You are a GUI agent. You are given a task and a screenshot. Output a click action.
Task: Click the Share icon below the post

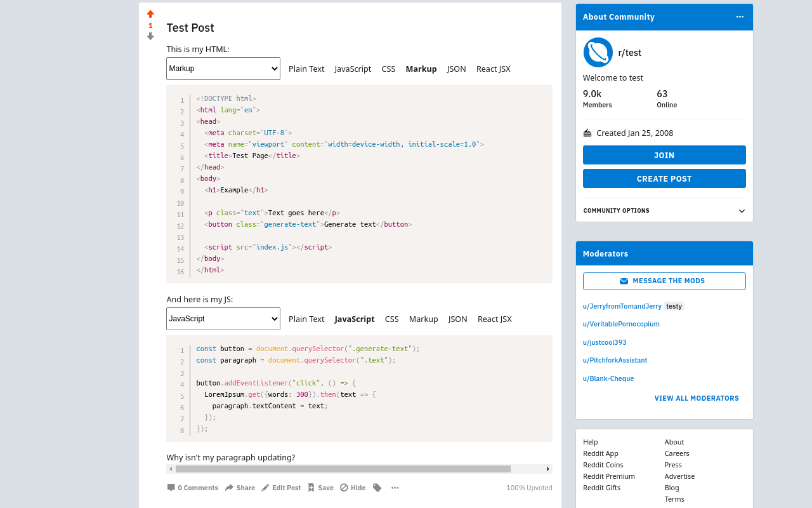[230, 488]
